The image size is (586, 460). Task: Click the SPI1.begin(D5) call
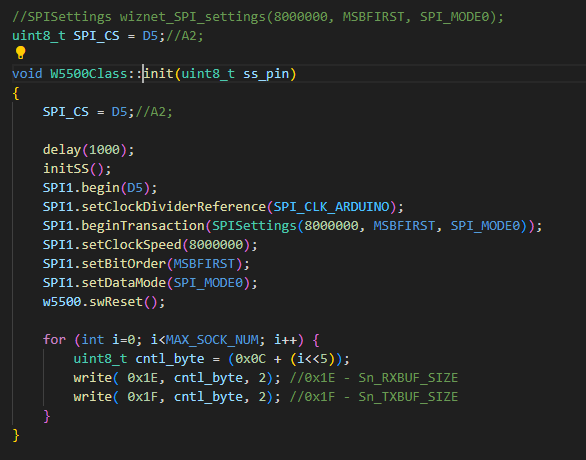coord(100,188)
